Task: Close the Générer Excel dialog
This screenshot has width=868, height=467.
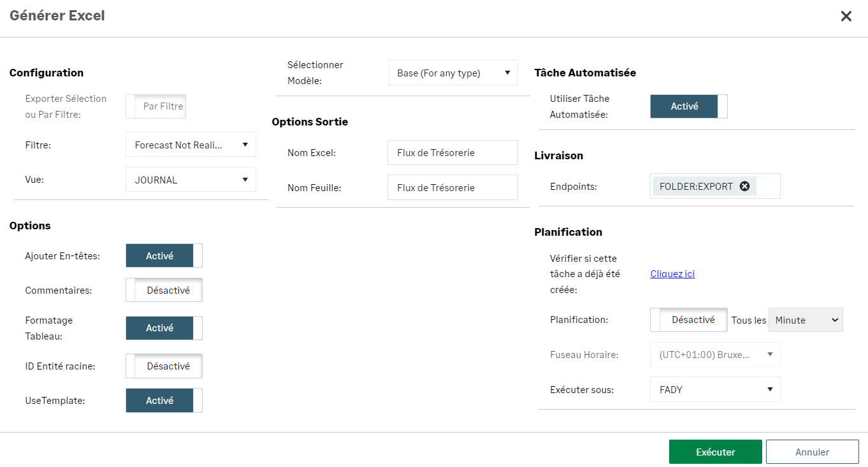Action: [x=846, y=17]
